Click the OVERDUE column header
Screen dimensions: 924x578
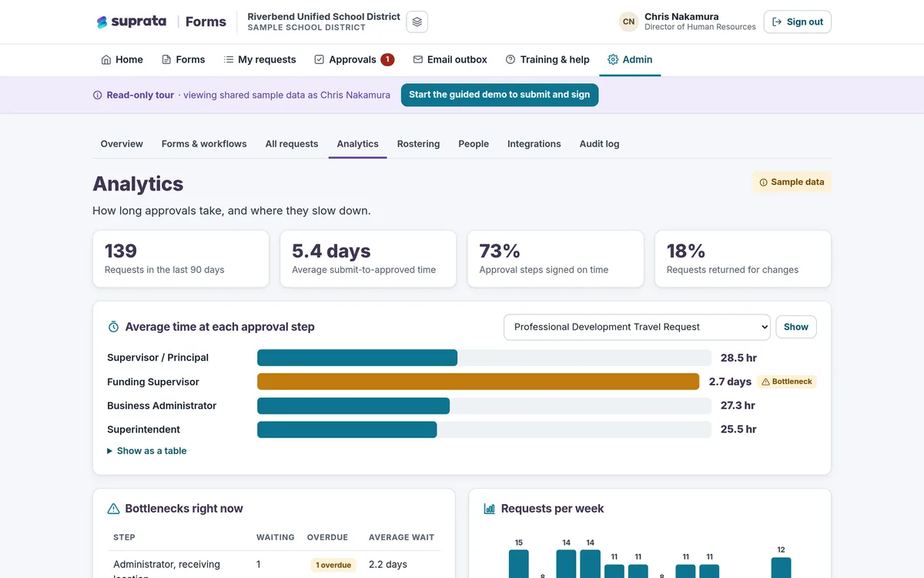327,537
